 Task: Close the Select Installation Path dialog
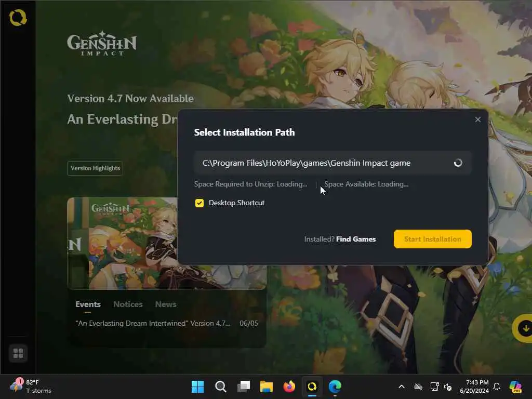478,119
